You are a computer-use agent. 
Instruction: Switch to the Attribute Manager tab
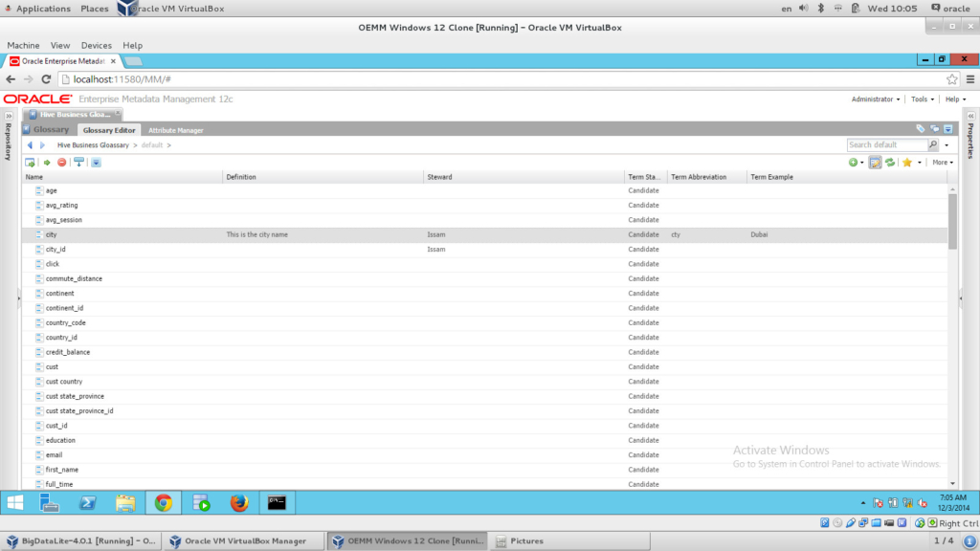(176, 130)
